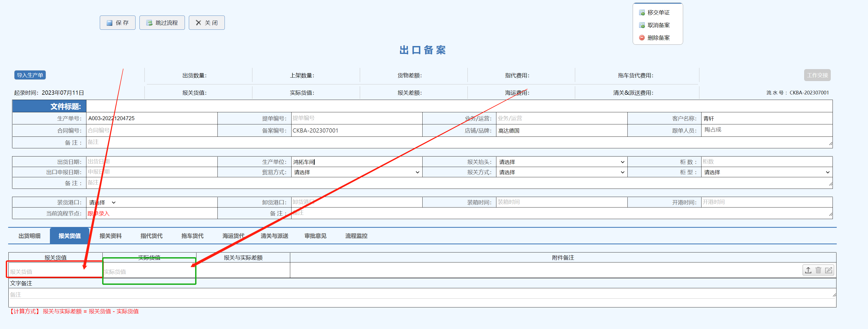
Task: Click the edit attachment pencil icon
Action: tap(828, 270)
